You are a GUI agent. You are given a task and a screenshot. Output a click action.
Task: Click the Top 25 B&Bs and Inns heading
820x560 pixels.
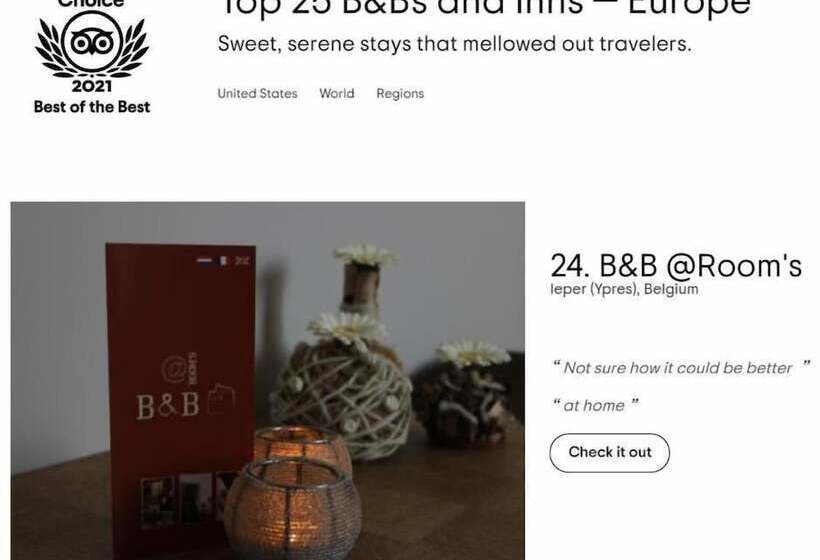[486, 8]
